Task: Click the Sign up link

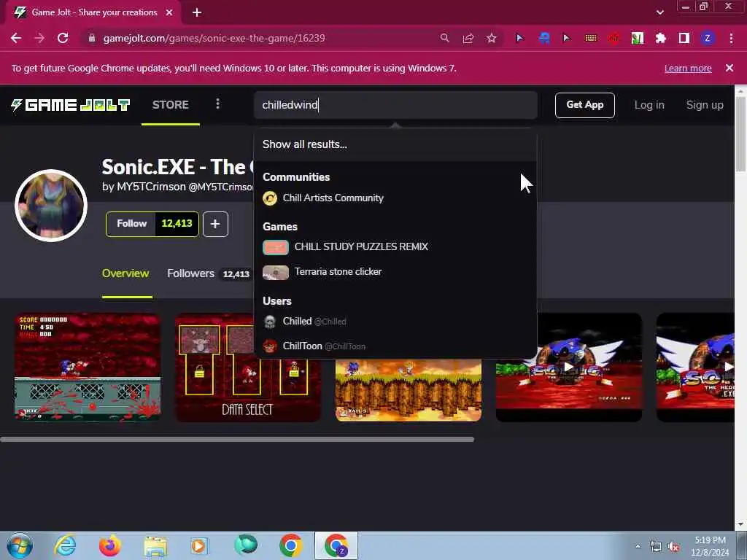Action: 705,105
